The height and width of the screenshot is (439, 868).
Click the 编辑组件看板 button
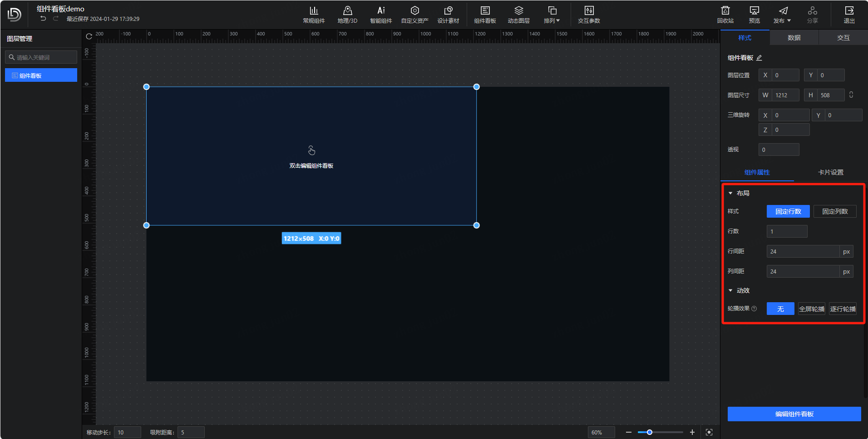click(x=794, y=414)
